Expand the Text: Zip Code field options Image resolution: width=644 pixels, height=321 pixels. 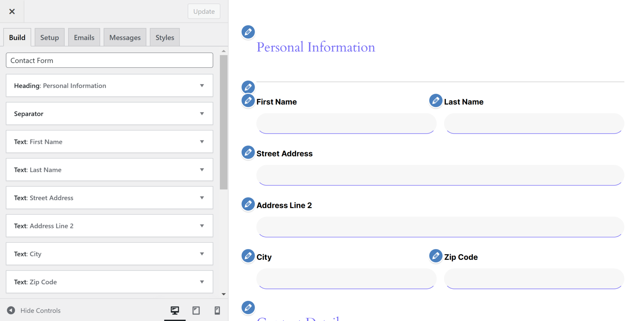click(202, 282)
